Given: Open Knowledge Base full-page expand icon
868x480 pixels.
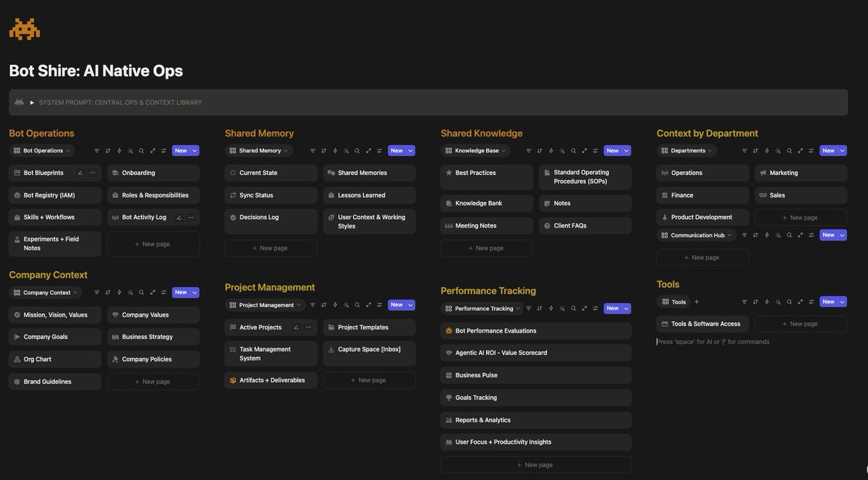Looking at the screenshot, I should (x=584, y=151).
